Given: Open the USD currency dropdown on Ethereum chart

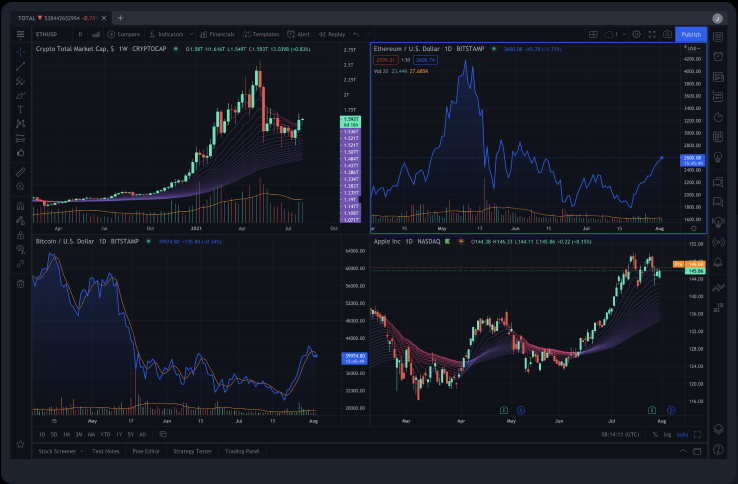Looking at the screenshot, I should 693,48.
